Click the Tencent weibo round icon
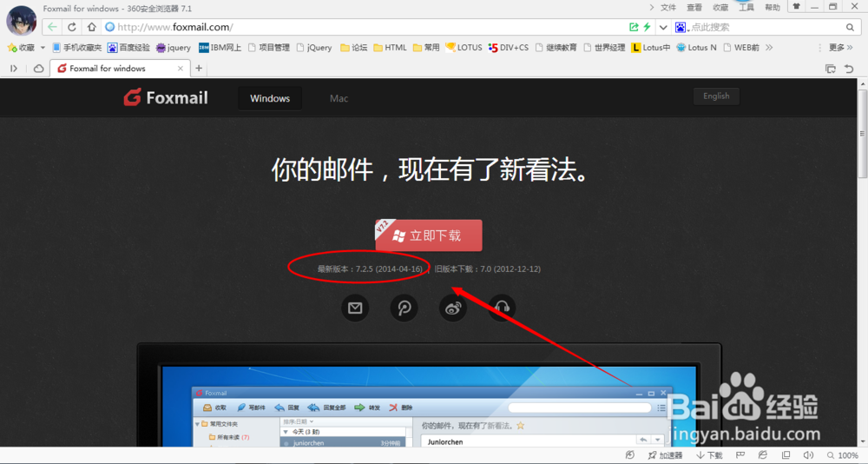Screen dimensions: 868x464 404,308
